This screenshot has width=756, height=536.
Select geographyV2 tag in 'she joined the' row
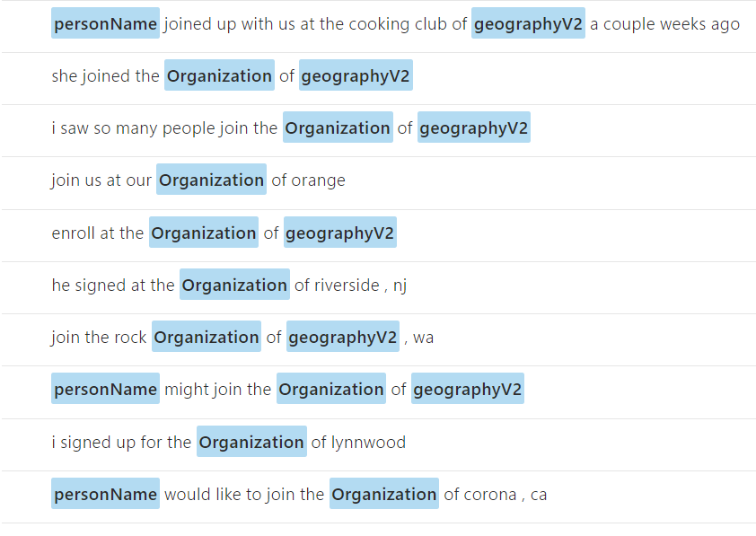tap(356, 75)
